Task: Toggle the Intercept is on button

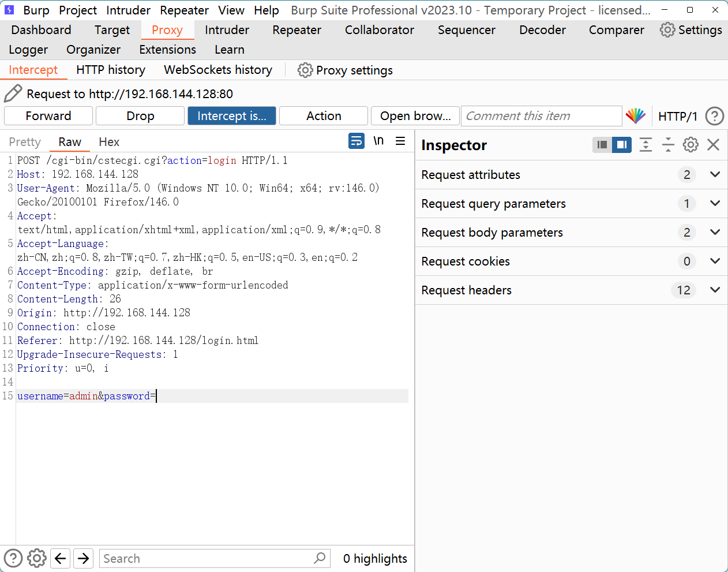Action: 232,116
